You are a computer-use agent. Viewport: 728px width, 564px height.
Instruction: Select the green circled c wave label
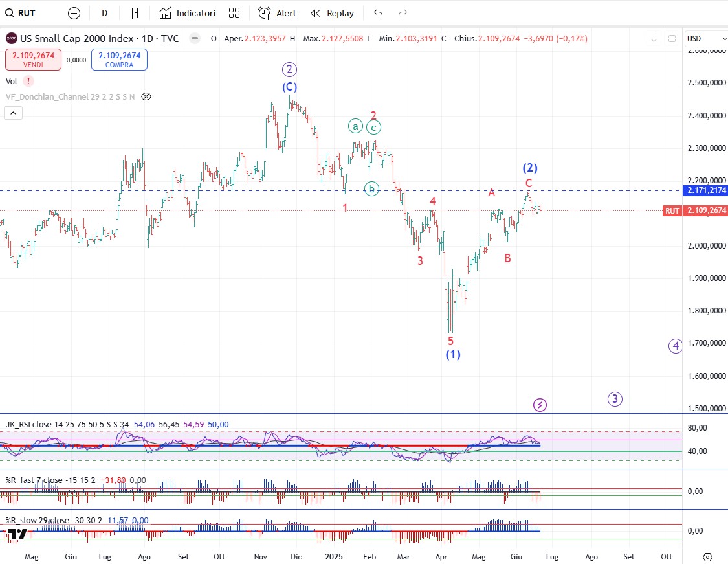point(374,128)
